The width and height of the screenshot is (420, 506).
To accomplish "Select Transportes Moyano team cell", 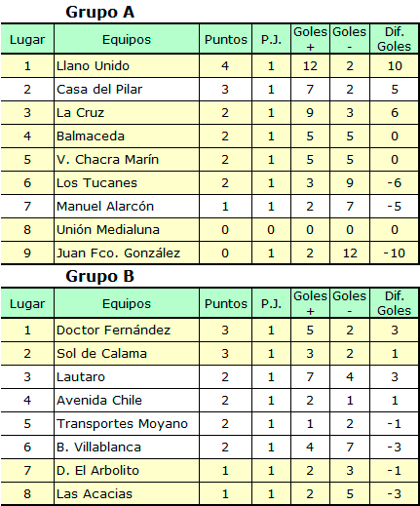I will 127,424.
